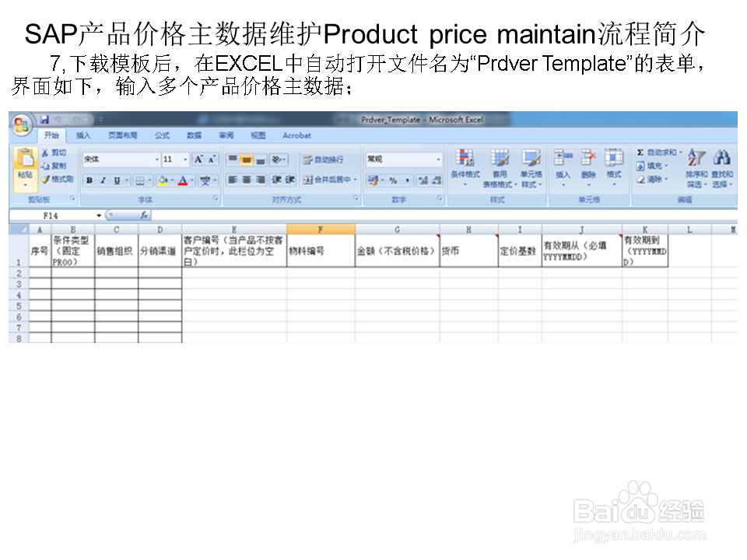Open the 剪贴板 dialog launcher

point(72,198)
